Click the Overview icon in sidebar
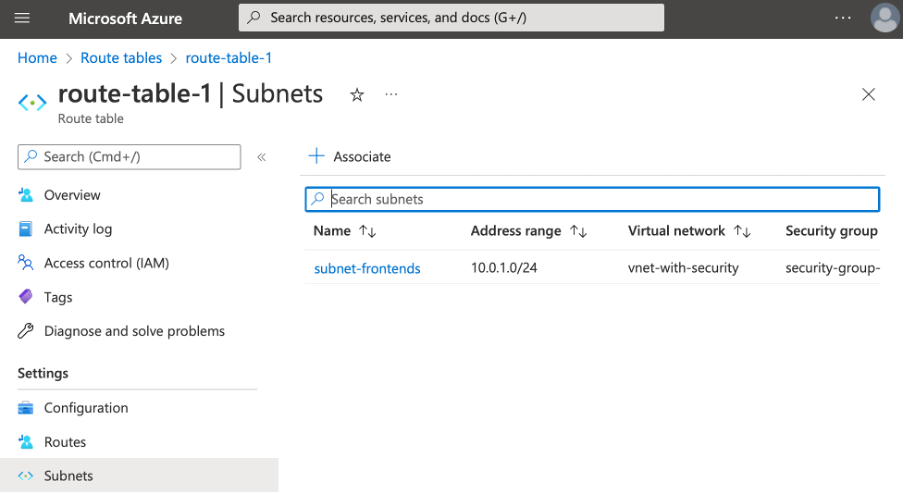 25,195
